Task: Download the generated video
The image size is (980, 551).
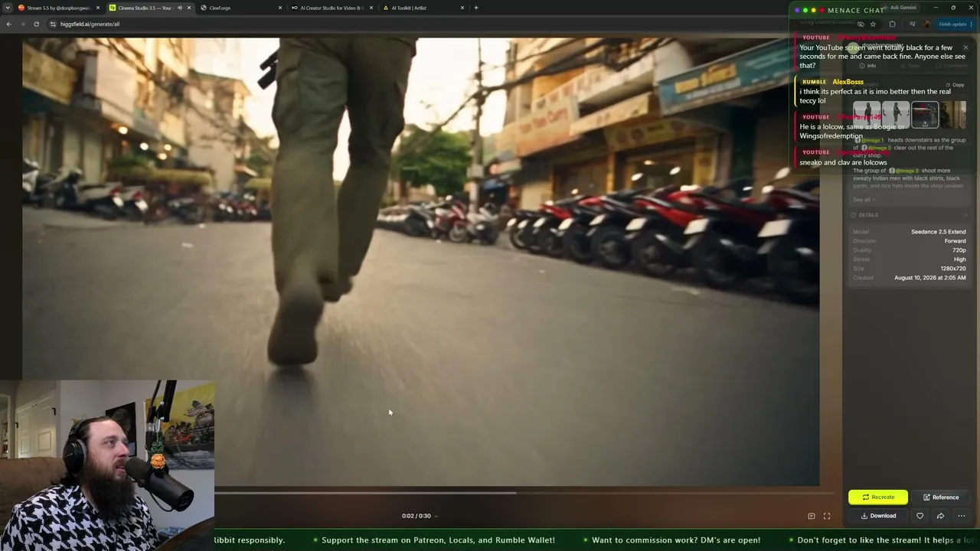Action: (878, 516)
